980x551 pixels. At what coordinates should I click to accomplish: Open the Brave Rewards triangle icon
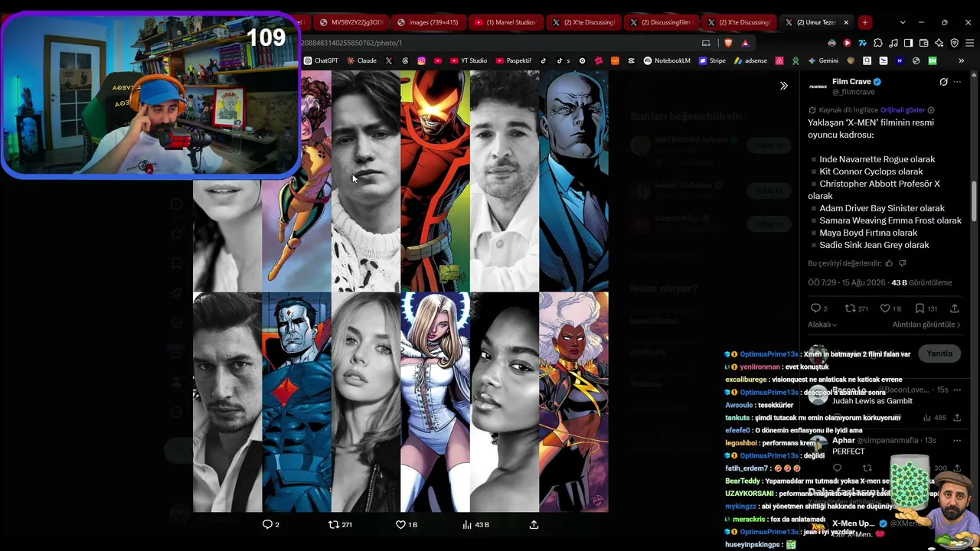pyautogui.click(x=745, y=43)
